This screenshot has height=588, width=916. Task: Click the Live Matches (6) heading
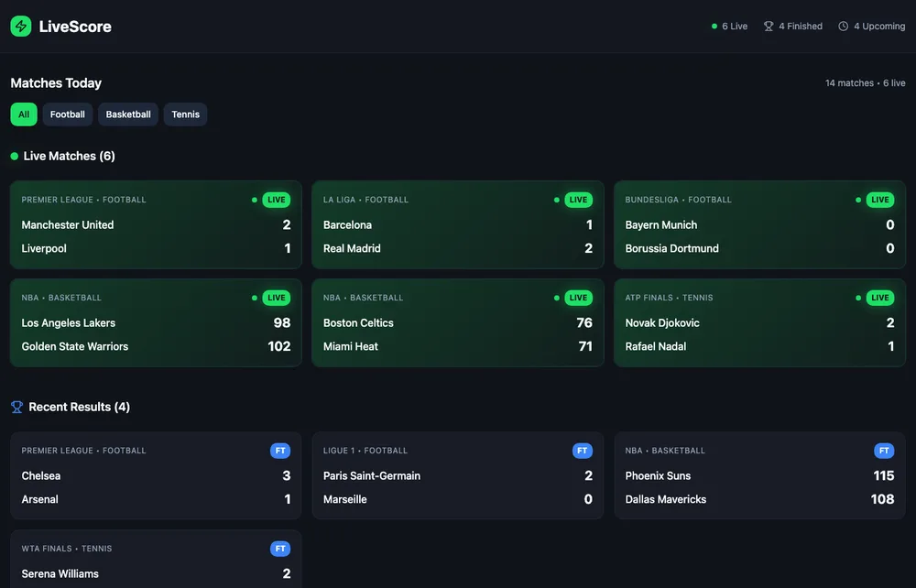(69, 156)
